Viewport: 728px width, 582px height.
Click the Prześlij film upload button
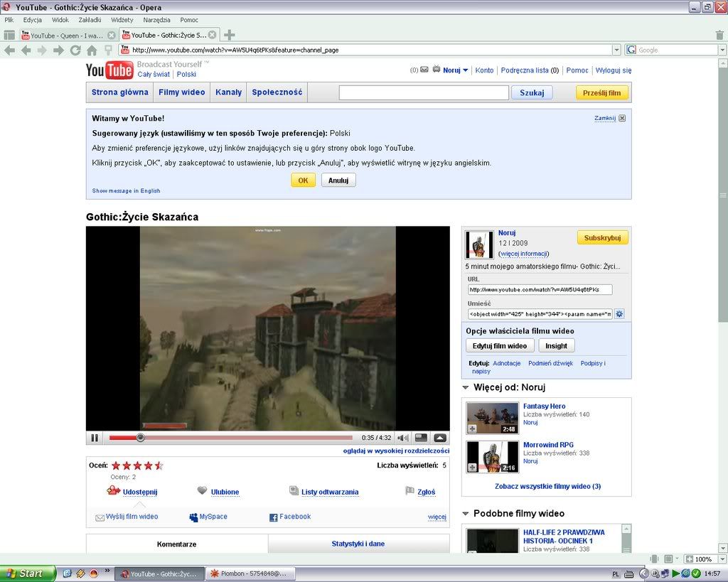click(601, 93)
